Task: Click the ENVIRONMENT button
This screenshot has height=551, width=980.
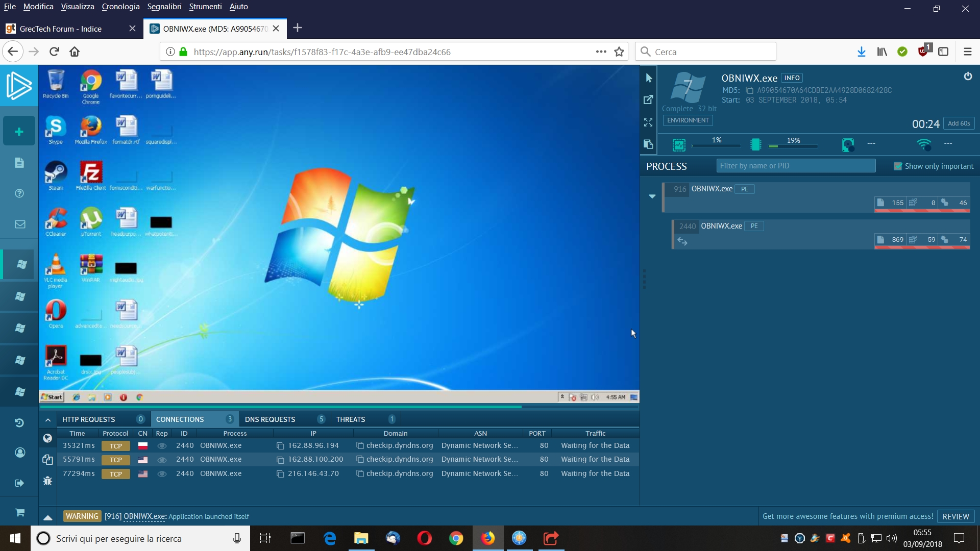Action: click(x=688, y=120)
